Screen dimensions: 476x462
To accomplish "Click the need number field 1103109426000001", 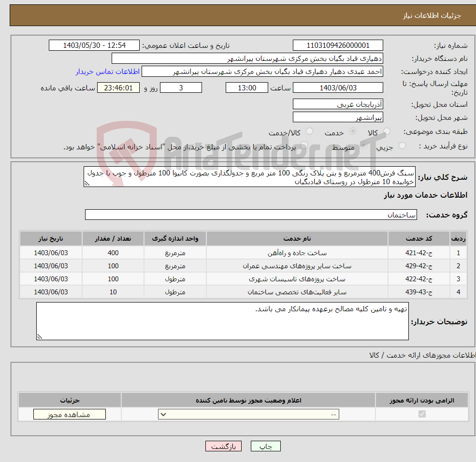I will [x=338, y=45].
